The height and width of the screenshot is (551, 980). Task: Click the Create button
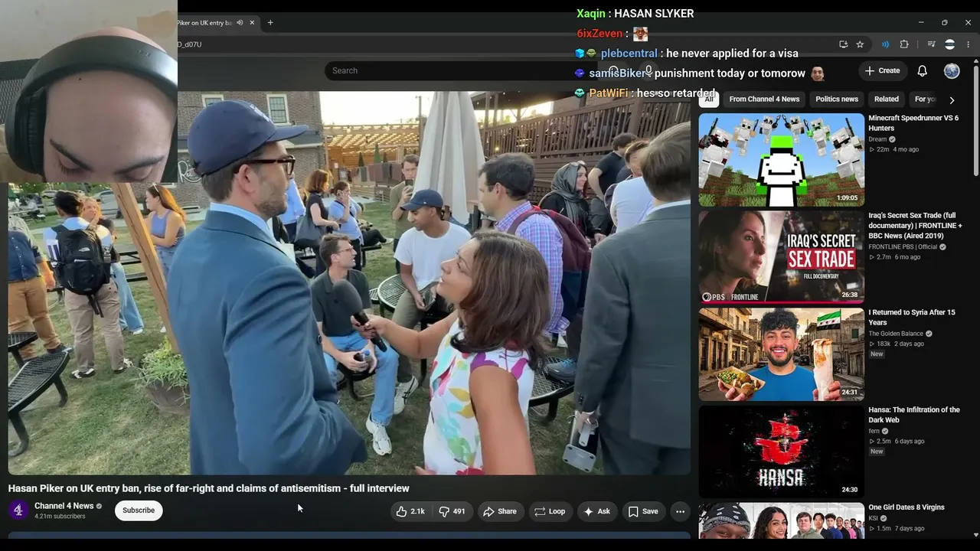[x=883, y=70]
